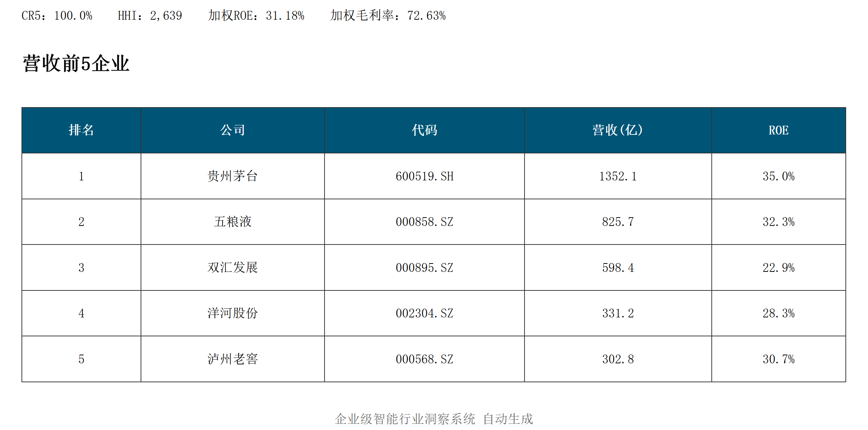Select the 贵州茅台 company cell
This screenshot has height=430, width=868.
click(x=232, y=176)
